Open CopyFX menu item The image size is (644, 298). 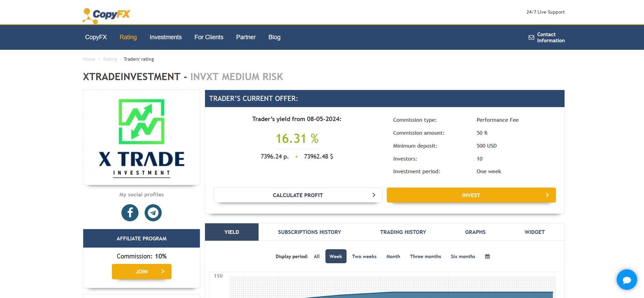point(96,37)
